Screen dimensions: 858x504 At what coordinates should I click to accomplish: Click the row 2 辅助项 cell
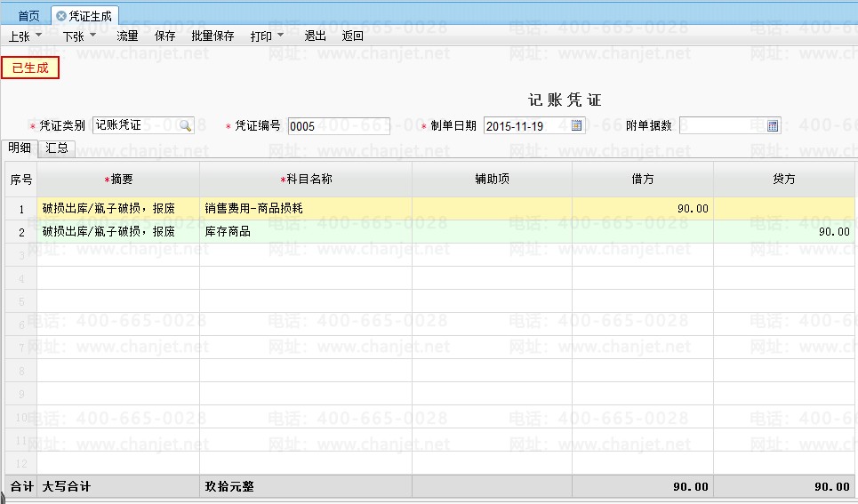(x=492, y=232)
